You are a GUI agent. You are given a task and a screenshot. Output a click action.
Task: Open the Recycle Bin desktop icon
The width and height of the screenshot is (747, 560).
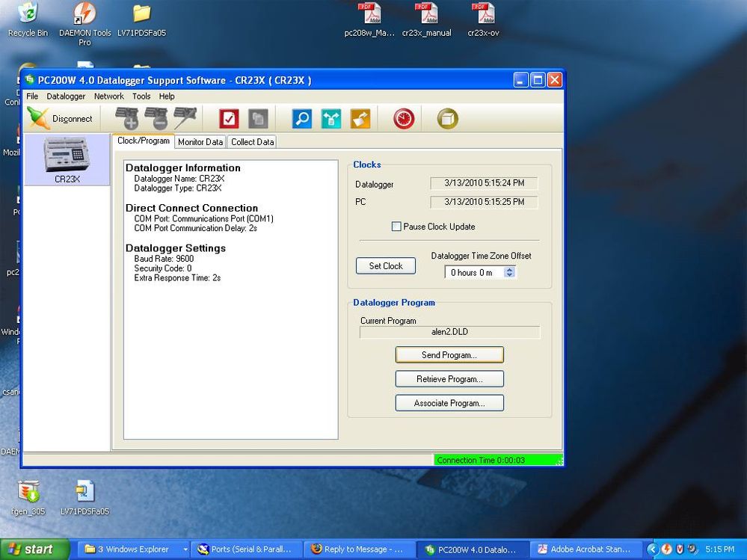point(28,20)
